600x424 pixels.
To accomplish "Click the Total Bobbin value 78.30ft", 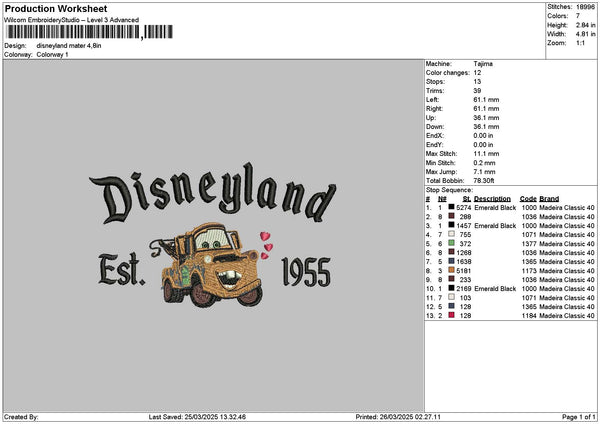I will 484,181.
